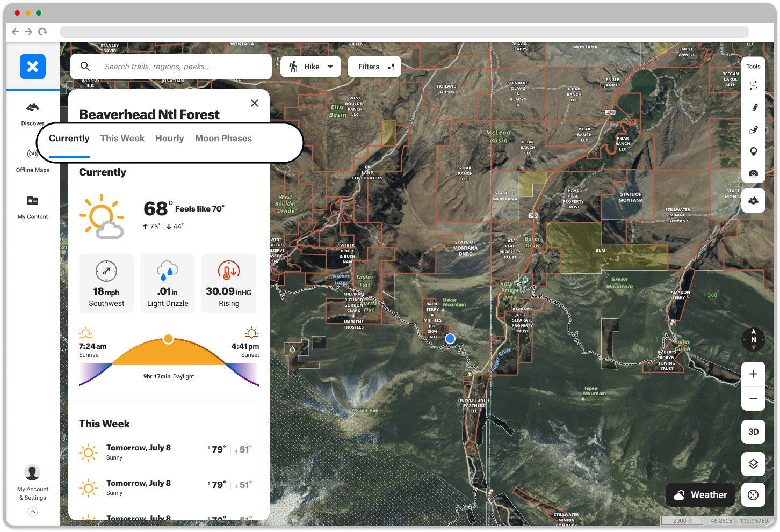Image resolution: width=780 pixels, height=532 pixels.
Task: Click the north compass button
Action: click(x=753, y=339)
